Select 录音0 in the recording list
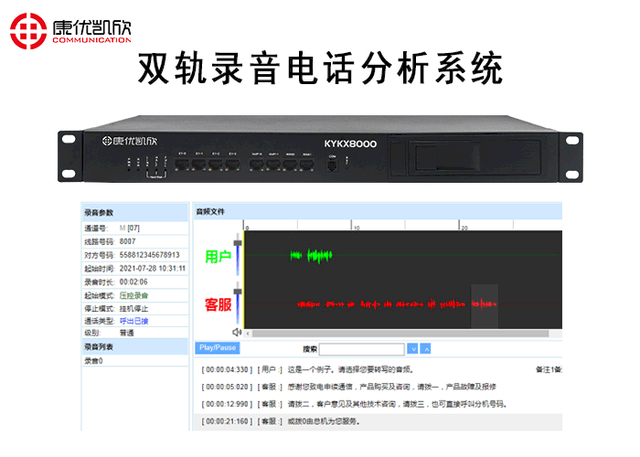 pyautogui.click(x=94, y=361)
